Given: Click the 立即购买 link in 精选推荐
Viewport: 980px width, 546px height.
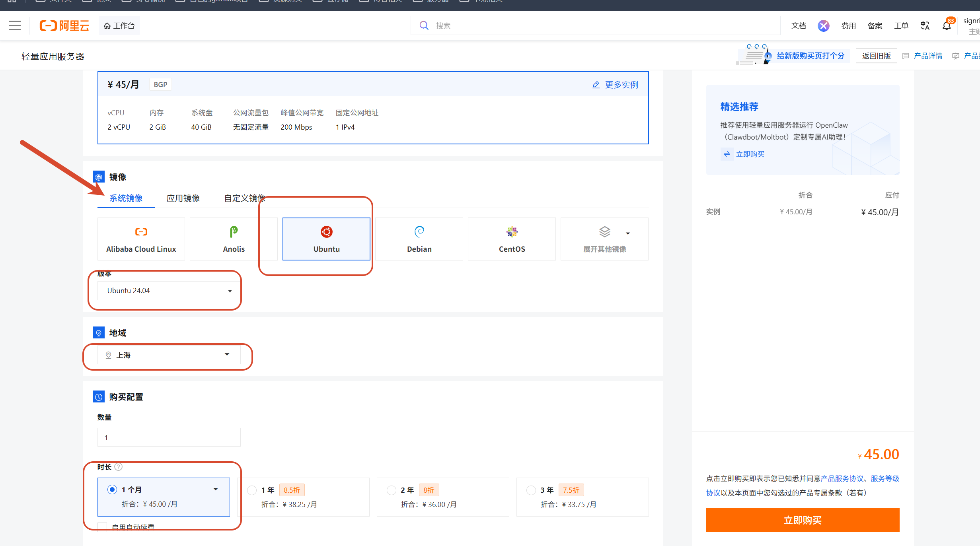Looking at the screenshot, I should (x=750, y=154).
